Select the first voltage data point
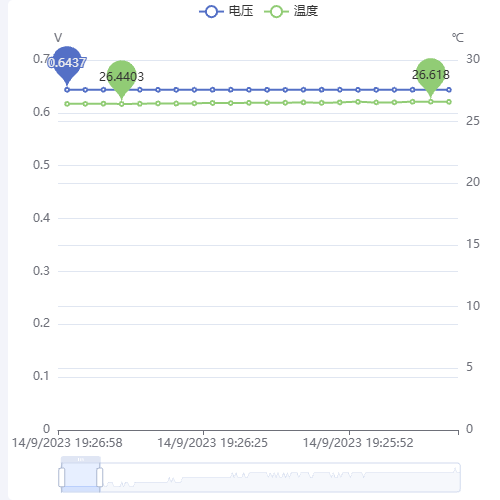Screen dimensions: 500x500 [67, 90]
